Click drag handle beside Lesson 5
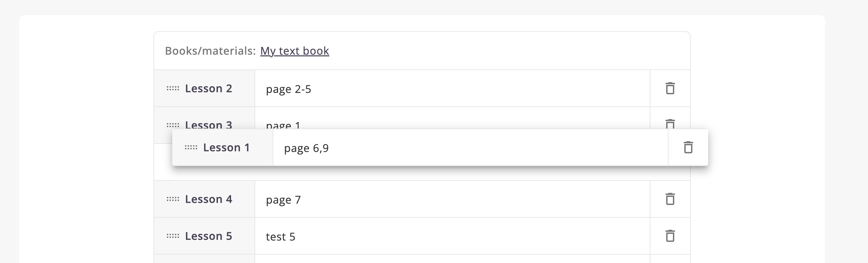Image resolution: width=868 pixels, height=263 pixels. [x=173, y=236]
